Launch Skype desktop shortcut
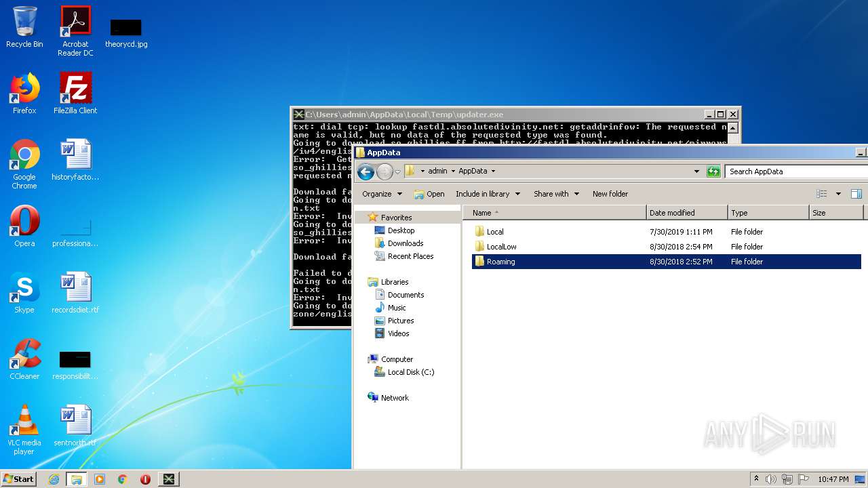This screenshot has height=488, width=868. (x=24, y=293)
